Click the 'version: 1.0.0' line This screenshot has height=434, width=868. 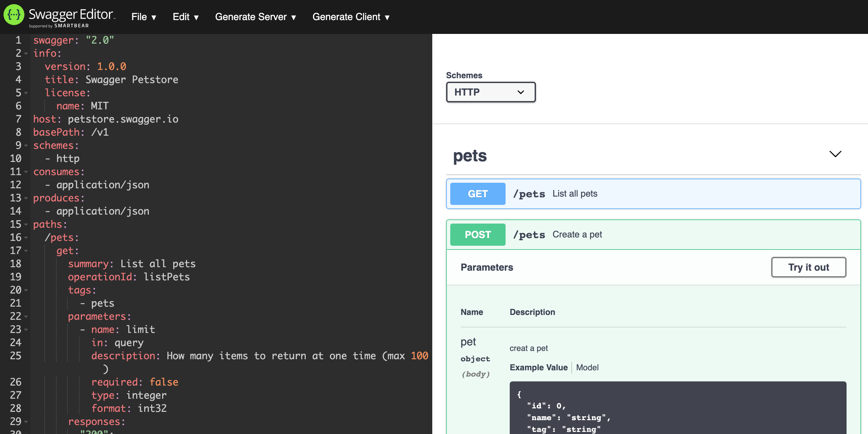coord(85,66)
